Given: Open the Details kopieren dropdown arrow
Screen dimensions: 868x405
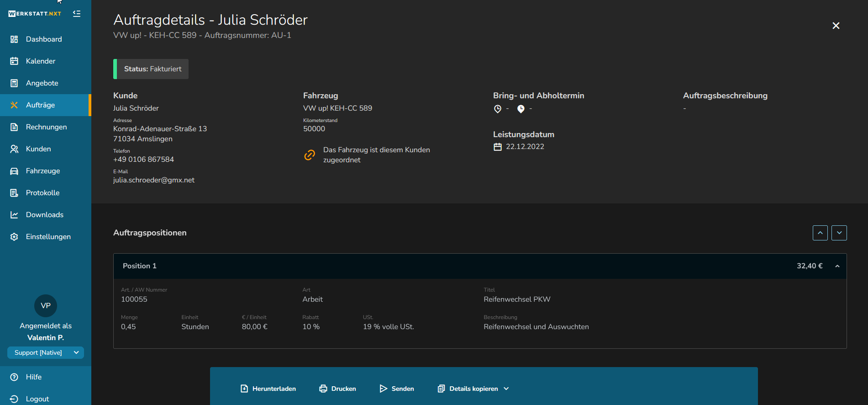Looking at the screenshot, I should point(506,389).
